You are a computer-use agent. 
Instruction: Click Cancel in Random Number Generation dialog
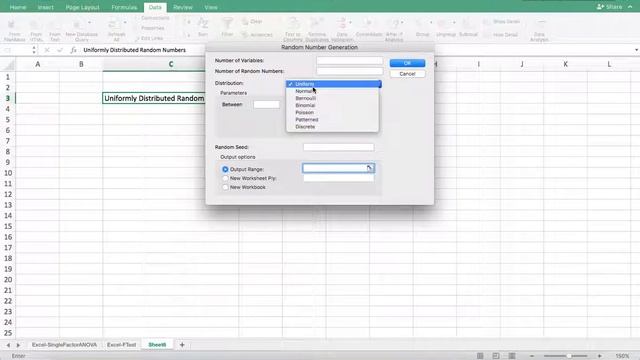pos(407,74)
